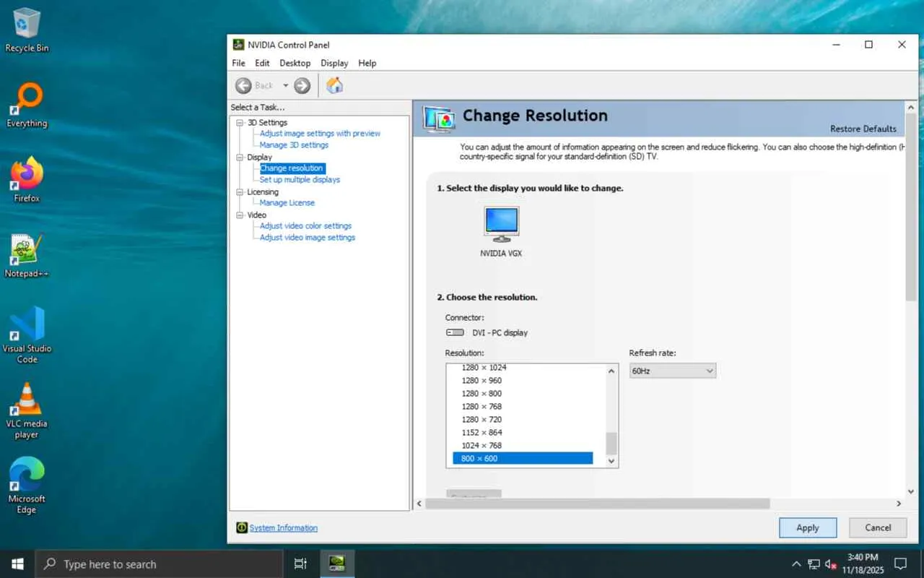The height and width of the screenshot is (578, 924).
Task: Go back using the Back arrow button
Action: (243, 86)
